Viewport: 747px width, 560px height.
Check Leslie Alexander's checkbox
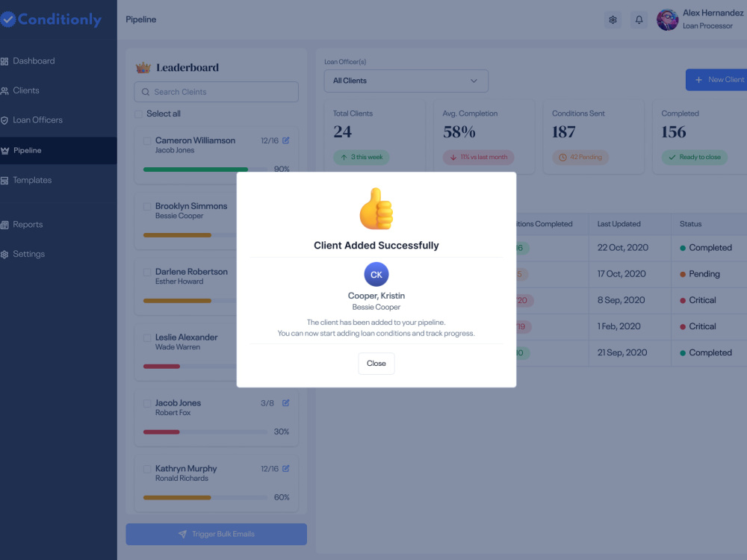pos(147,337)
